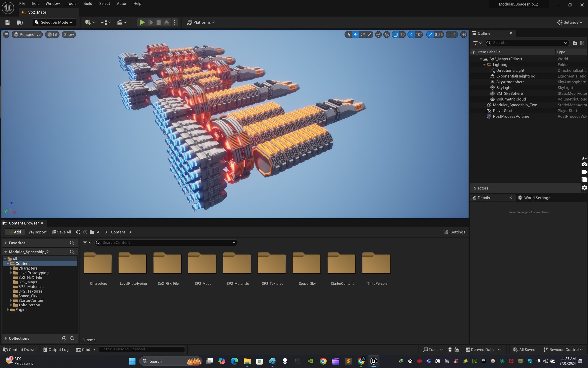The height and width of the screenshot is (368, 588).
Task: Open the File menu
Action: coord(22,3)
